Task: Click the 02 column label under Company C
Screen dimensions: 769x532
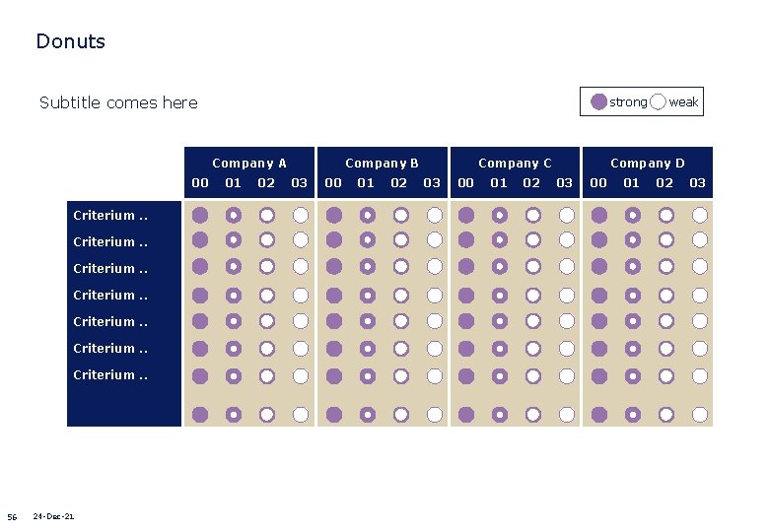Action: tap(531, 182)
